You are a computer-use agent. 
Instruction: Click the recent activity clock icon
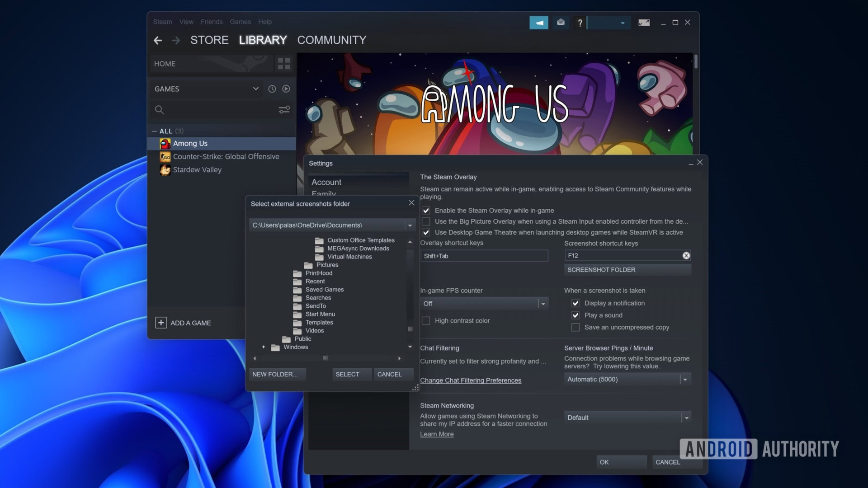tap(272, 89)
